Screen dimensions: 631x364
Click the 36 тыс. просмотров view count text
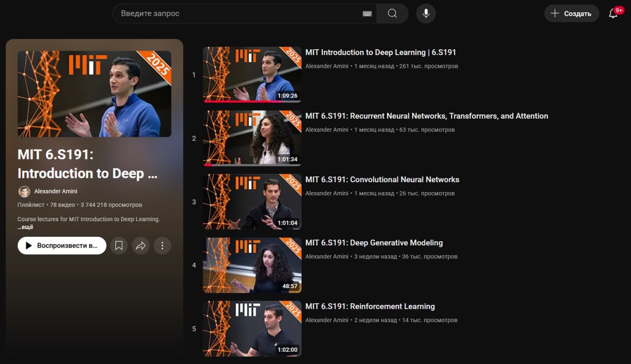point(430,257)
